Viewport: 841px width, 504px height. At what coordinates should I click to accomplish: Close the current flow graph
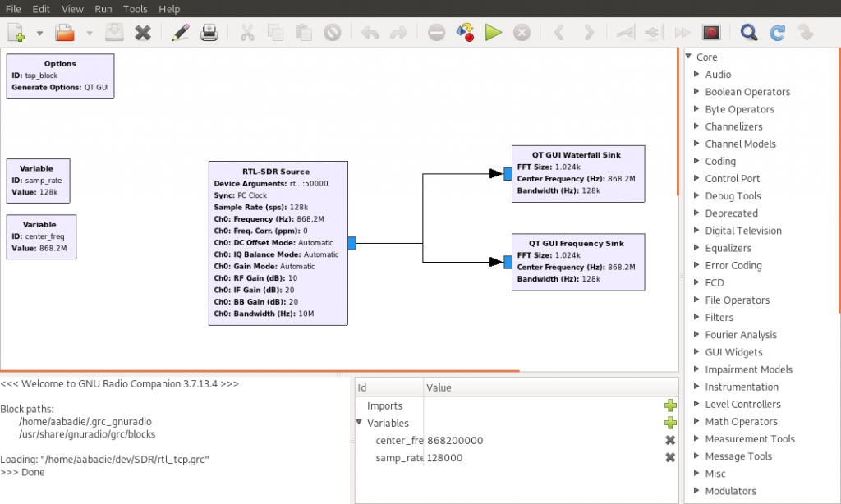(143, 33)
